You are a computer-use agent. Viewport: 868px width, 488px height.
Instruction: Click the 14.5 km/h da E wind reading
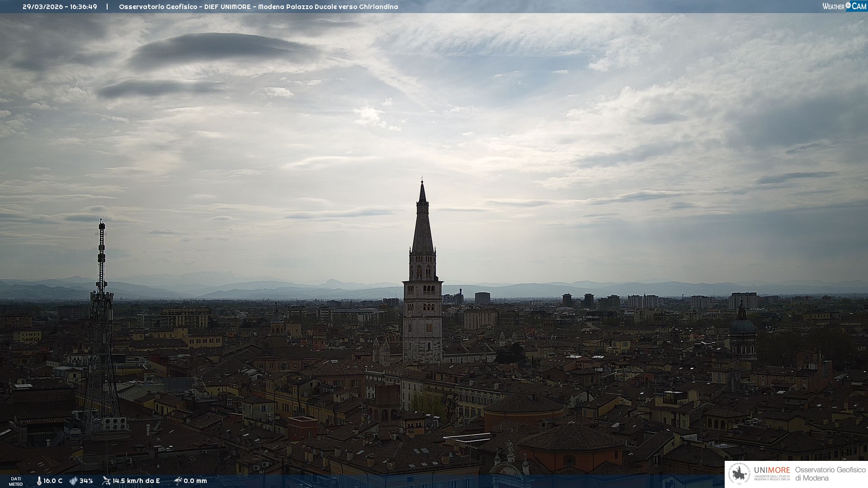[x=136, y=481]
